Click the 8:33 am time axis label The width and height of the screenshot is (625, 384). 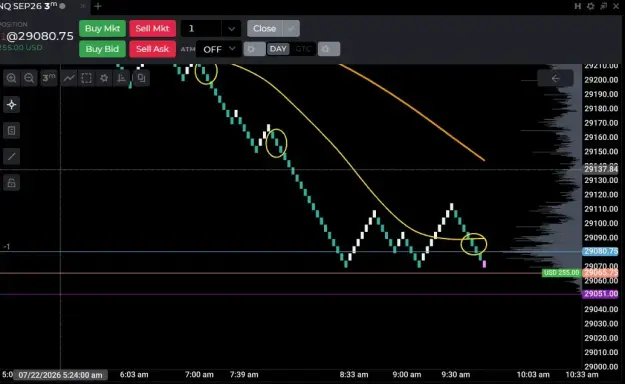(354, 374)
